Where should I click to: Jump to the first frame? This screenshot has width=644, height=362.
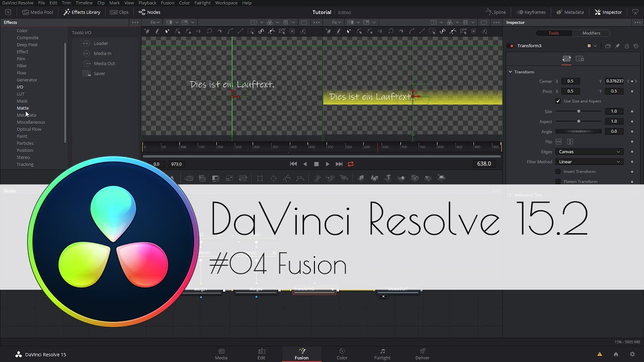point(293,164)
